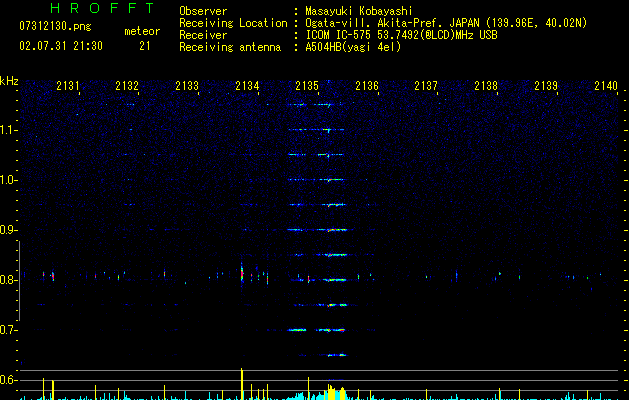
Task: Click the 0.9 kHz frequency label
Action: (x=7, y=230)
